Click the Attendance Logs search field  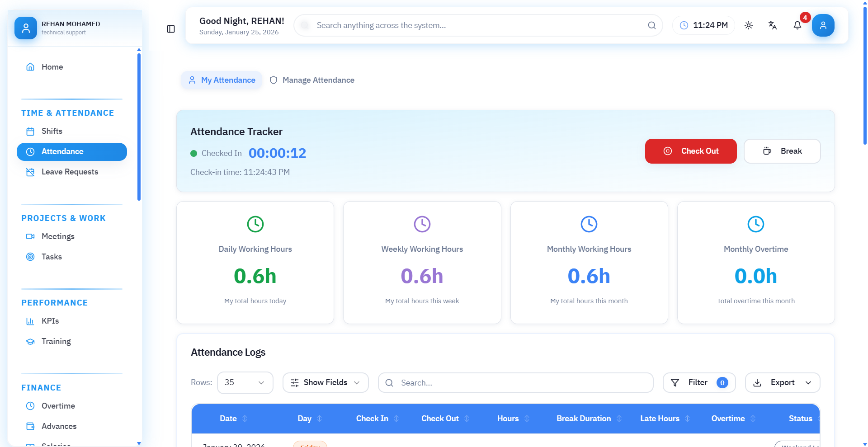click(515, 383)
